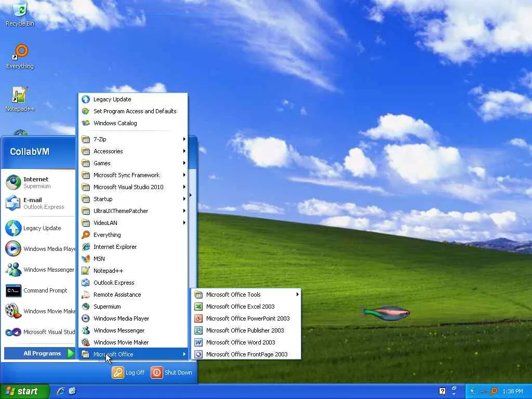The height and width of the screenshot is (399, 532).
Task: Select Microsoft Office PowerPoint 2003 entry
Action: click(x=246, y=318)
